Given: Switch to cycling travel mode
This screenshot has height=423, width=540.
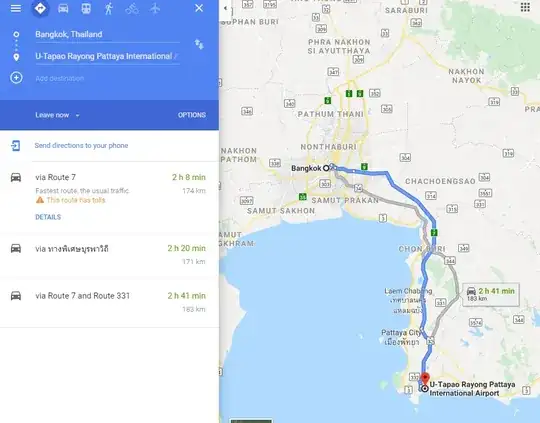Looking at the screenshot, I should tap(132, 8).
